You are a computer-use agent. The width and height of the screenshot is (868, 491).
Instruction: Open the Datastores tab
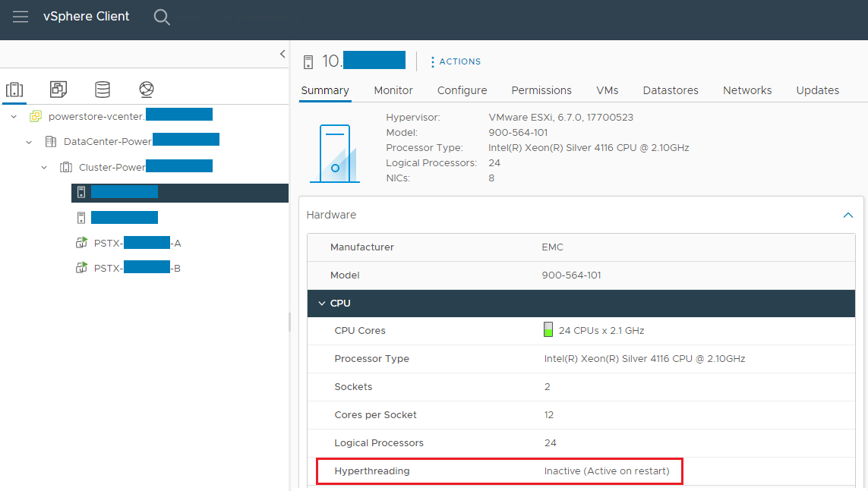[670, 90]
